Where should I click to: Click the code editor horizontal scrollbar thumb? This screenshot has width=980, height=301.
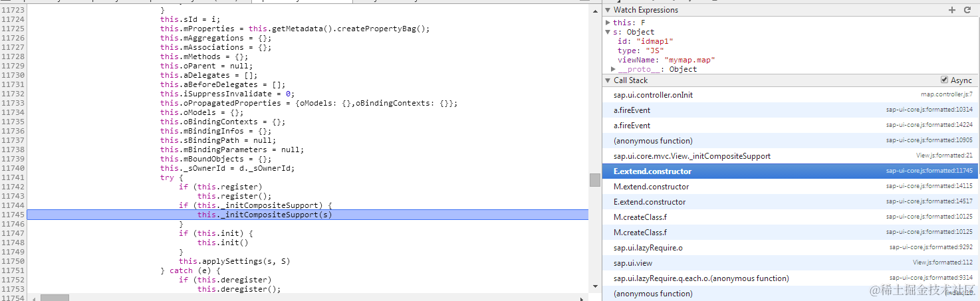pyautogui.click(x=55, y=297)
